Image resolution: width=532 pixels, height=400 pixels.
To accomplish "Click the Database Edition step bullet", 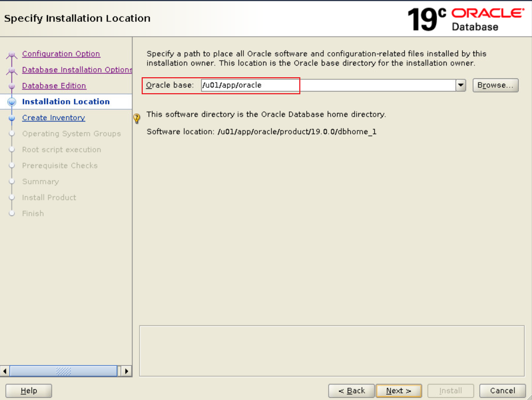I will 12,86.
